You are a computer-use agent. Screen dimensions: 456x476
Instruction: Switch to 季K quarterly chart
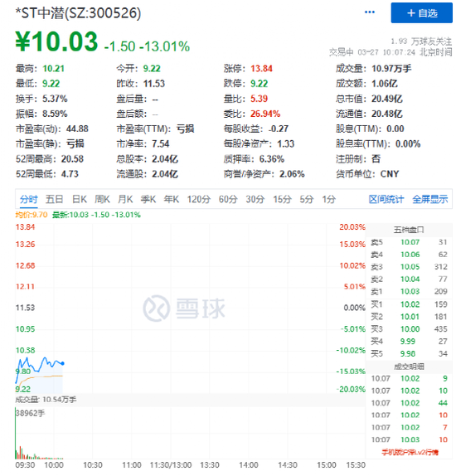[x=148, y=200]
